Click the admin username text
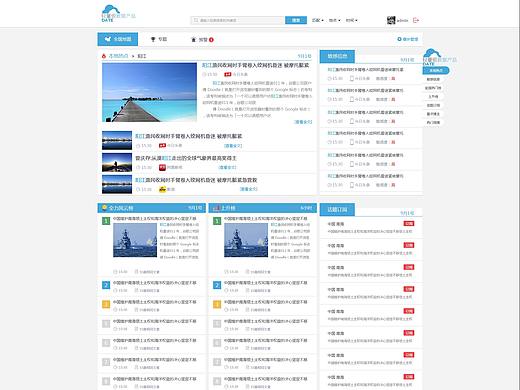 (402, 20)
